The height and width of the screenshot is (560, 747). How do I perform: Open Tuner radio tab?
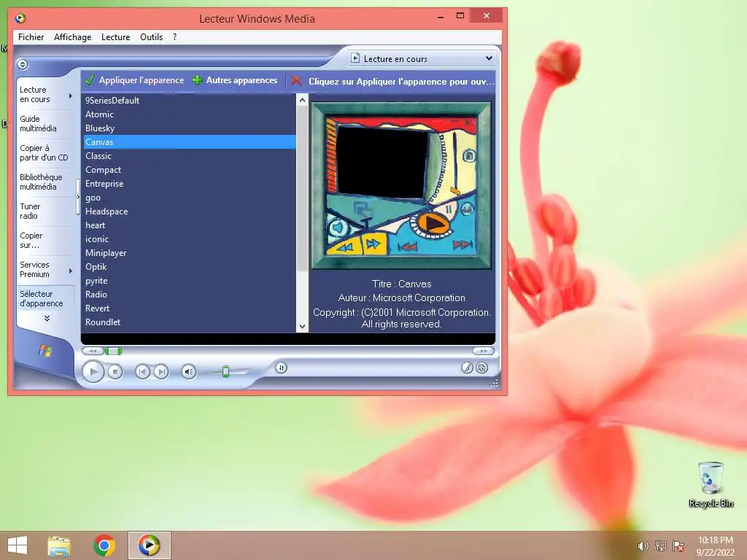[x=30, y=211]
